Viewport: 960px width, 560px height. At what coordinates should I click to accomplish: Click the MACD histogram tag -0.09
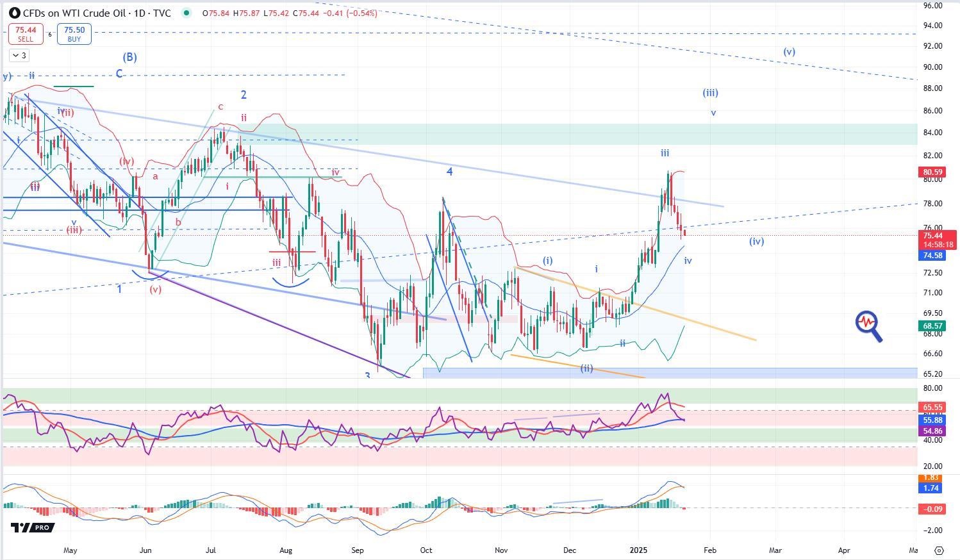click(x=933, y=509)
